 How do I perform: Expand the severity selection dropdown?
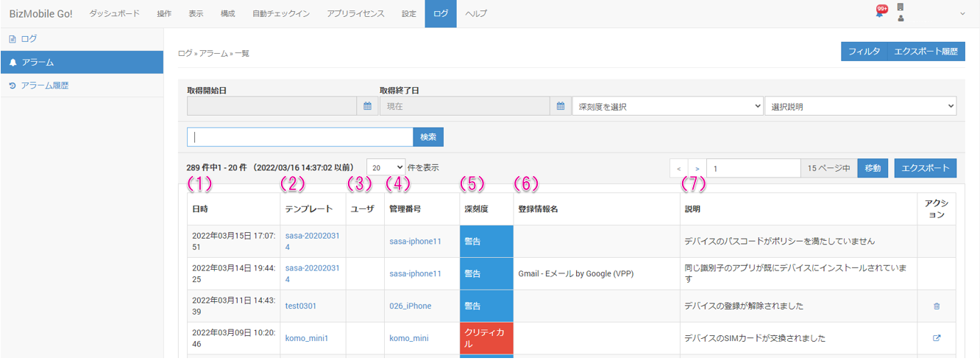tap(667, 107)
